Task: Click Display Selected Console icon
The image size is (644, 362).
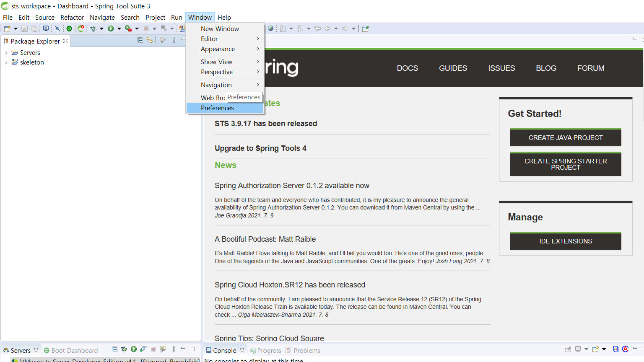Action: click(x=578, y=349)
